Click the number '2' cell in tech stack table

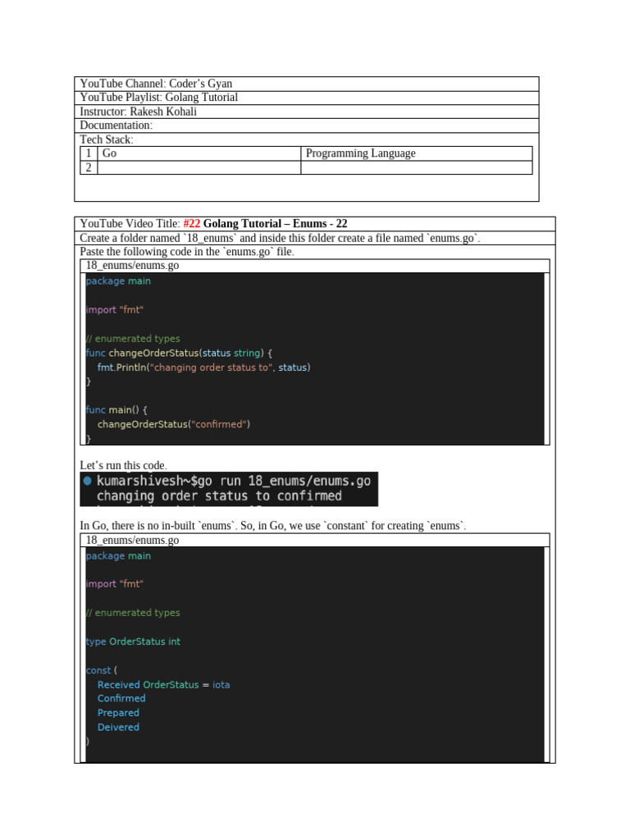coord(89,167)
